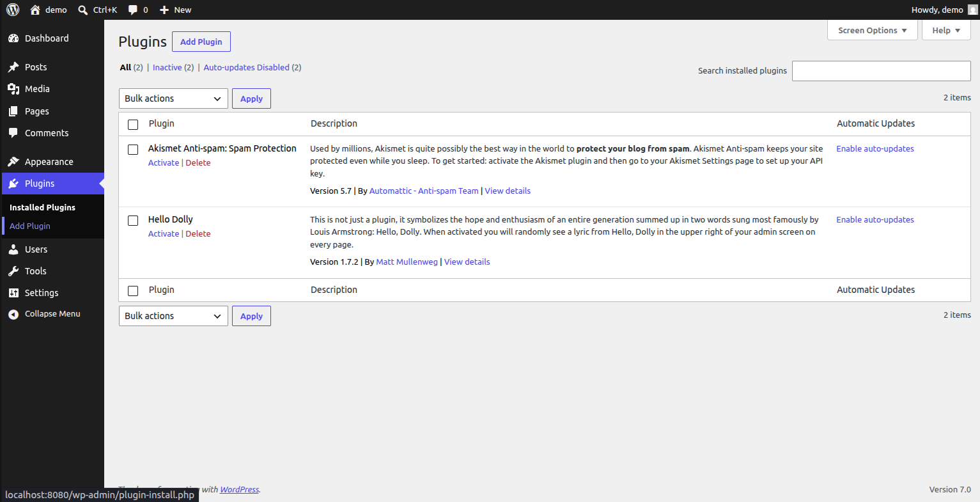Screen dimensions: 980x502
Task: Filter by Auto-updates Disabled
Action: point(247,67)
